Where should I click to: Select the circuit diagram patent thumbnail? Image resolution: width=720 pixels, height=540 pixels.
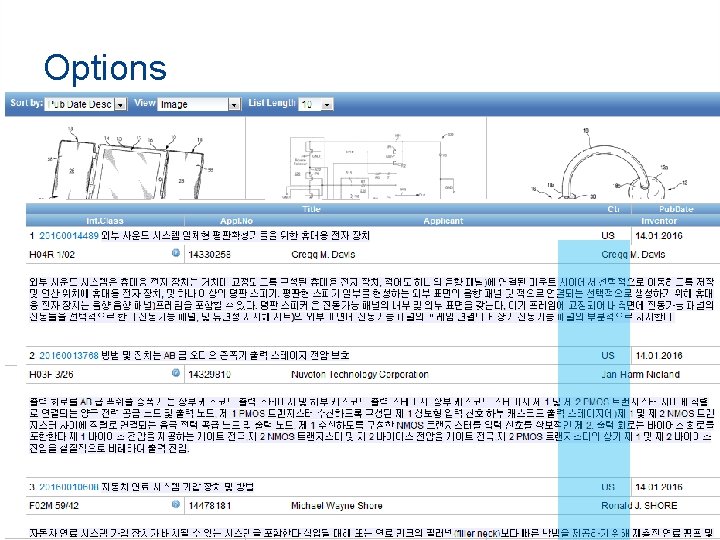(x=370, y=165)
